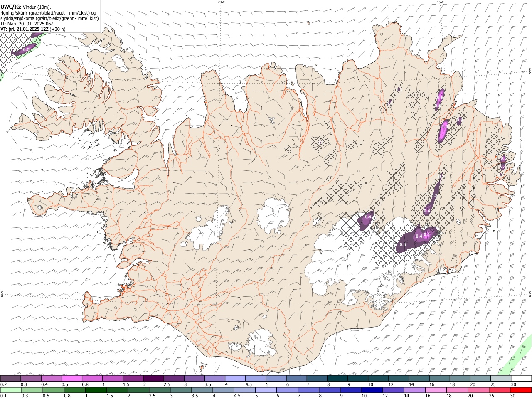Click the 'slydda/snjókoma' legend description line
Image resolution: width=532 pixels, height=399 pixels.
[x=49, y=18]
